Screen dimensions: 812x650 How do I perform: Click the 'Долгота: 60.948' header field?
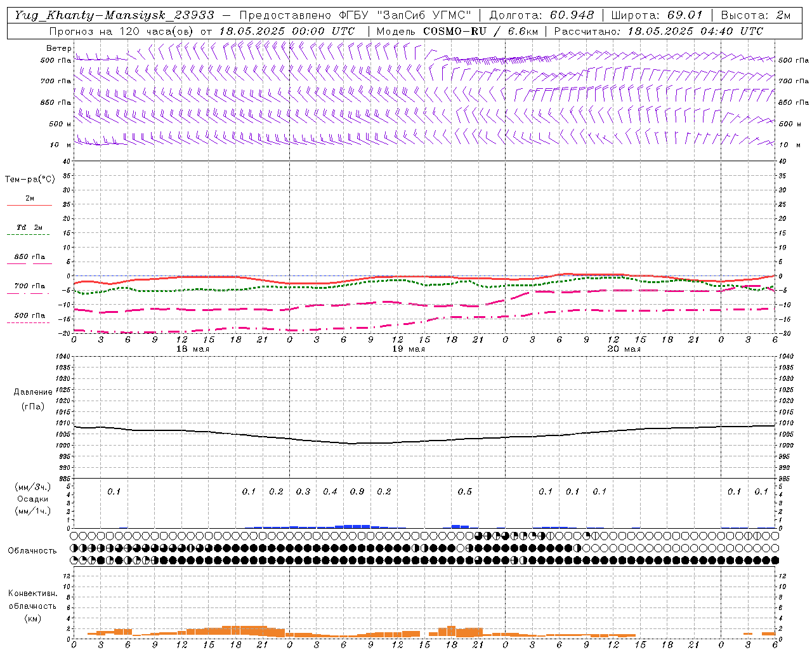pyautogui.click(x=542, y=15)
